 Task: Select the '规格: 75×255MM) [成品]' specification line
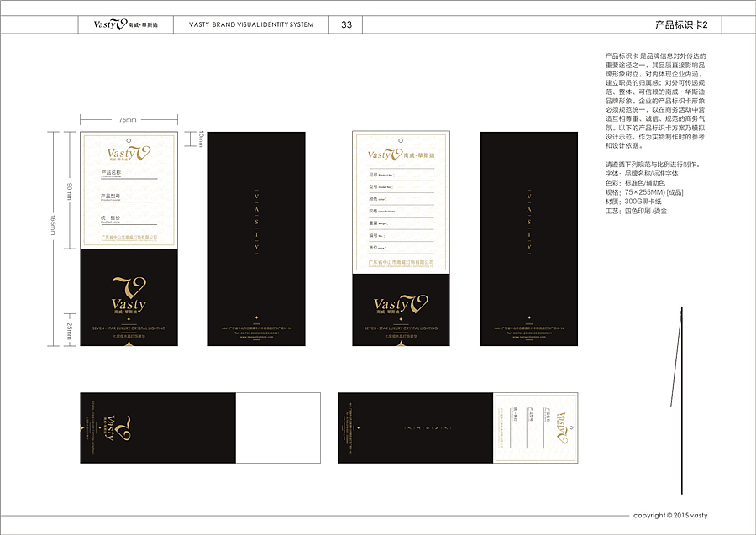pos(644,192)
